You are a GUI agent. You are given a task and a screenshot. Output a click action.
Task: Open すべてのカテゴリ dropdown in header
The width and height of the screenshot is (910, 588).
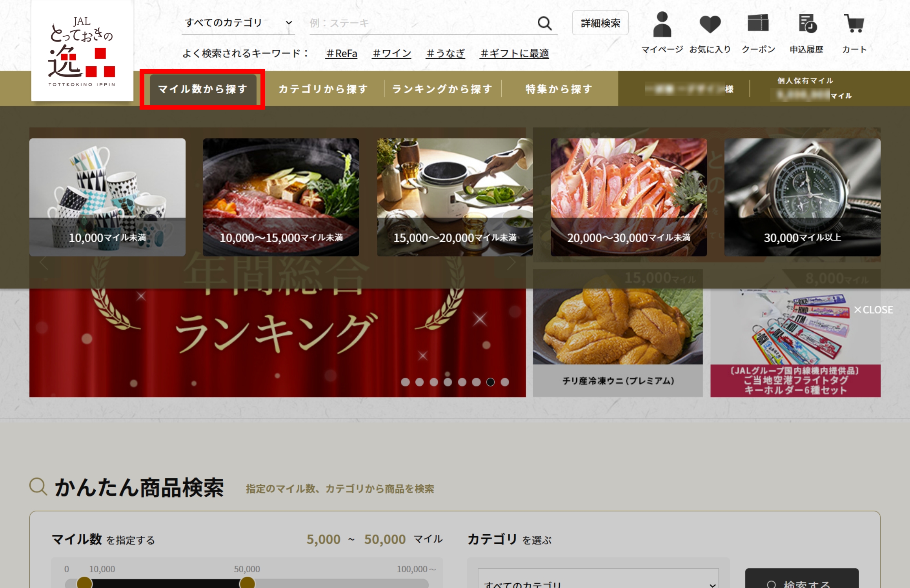(x=238, y=23)
